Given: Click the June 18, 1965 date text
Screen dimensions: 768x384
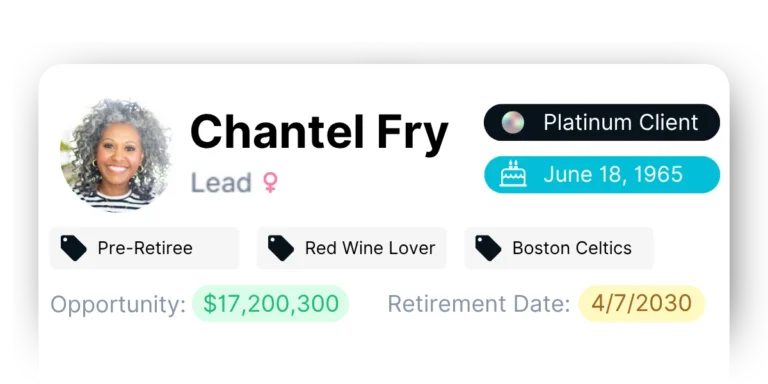Looking at the screenshot, I should tap(613, 174).
